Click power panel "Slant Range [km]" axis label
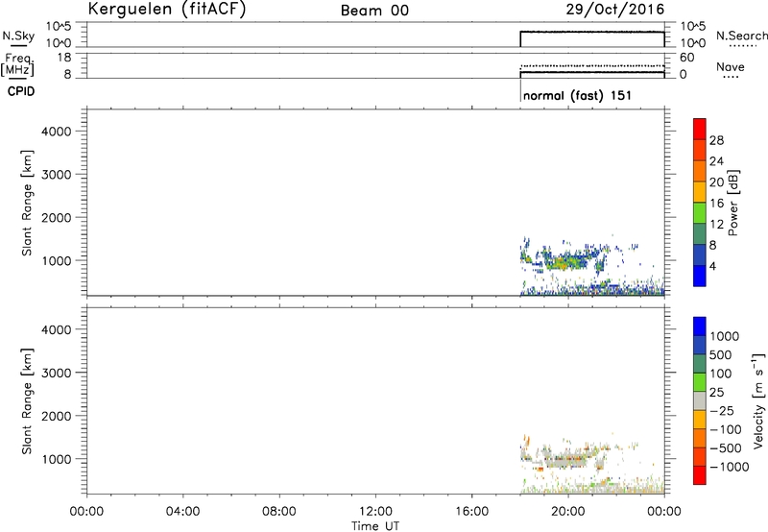This screenshot has height=532, width=768. pyautogui.click(x=27, y=203)
